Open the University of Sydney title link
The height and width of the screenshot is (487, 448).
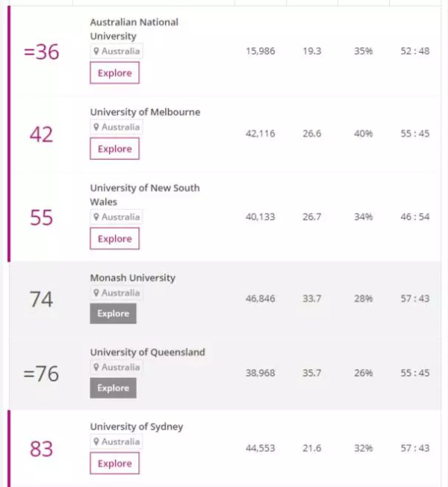(137, 426)
